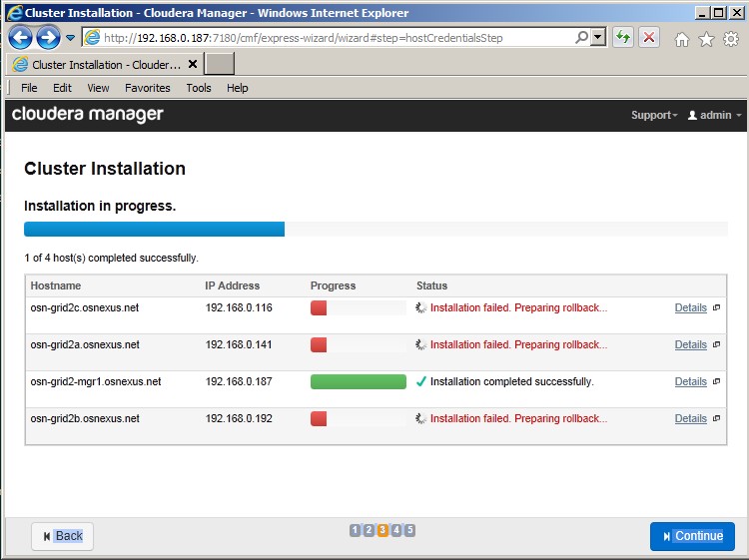Open the Favorites menu

pyautogui.click(x=148, y=88)
